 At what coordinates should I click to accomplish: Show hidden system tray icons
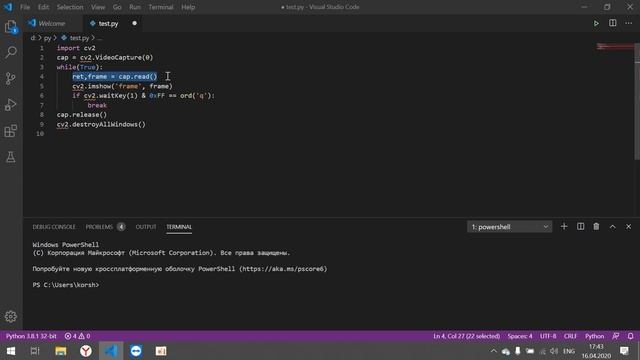click(x=493, y=351)
